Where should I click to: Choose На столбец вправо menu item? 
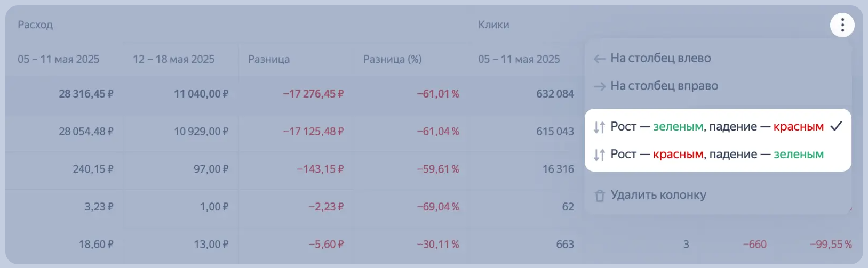coord(664,86)
